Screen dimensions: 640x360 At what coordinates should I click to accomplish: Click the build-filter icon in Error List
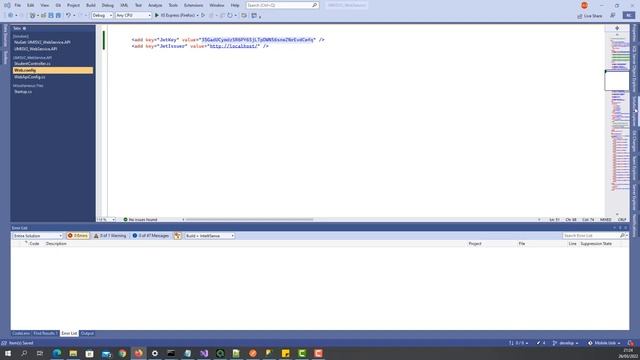click(x=178, y=236)
